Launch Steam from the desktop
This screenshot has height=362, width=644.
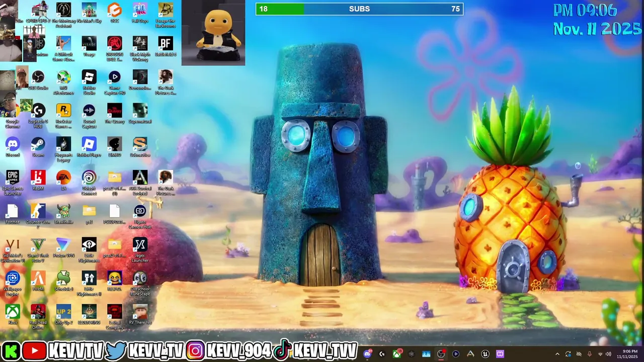(x=38, y=147)
